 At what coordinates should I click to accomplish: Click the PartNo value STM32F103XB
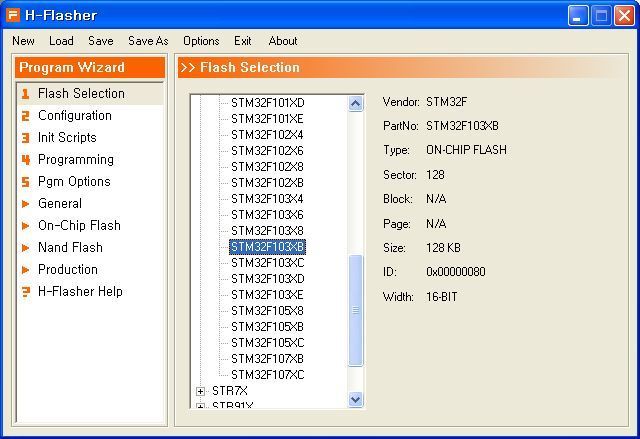(x=462, y=126)
